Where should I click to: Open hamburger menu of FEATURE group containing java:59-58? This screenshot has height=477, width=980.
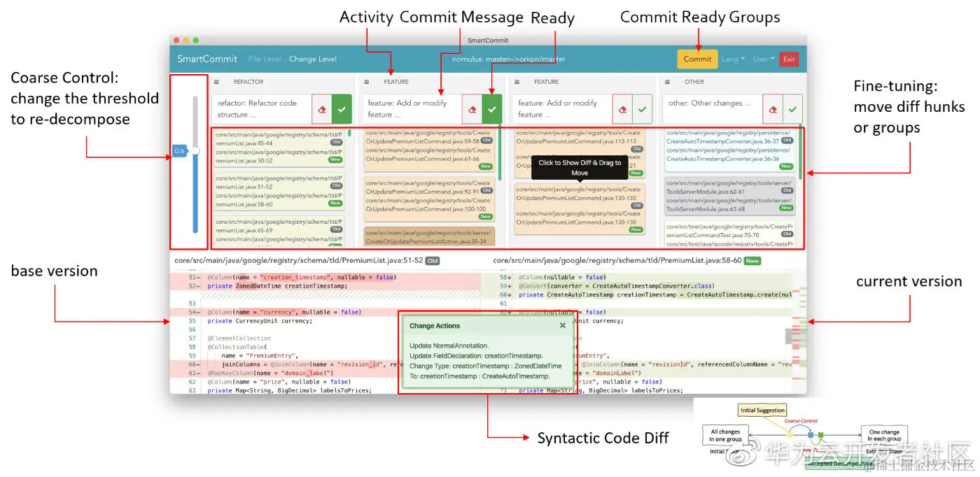coord(367,82)
